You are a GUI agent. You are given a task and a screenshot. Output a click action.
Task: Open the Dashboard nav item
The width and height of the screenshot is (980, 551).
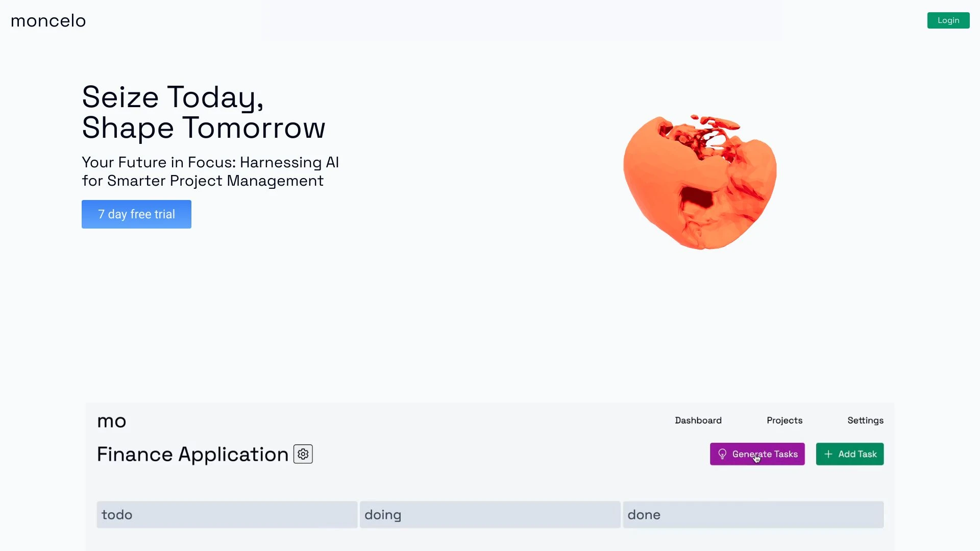click(x=698, y=420)
